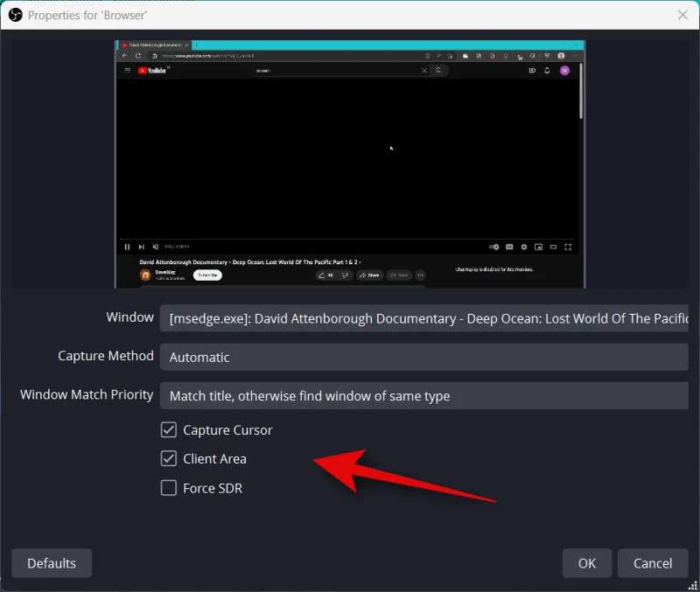Click the create video icon in the preview
700x592 pixels.
[x=532, y=71]
